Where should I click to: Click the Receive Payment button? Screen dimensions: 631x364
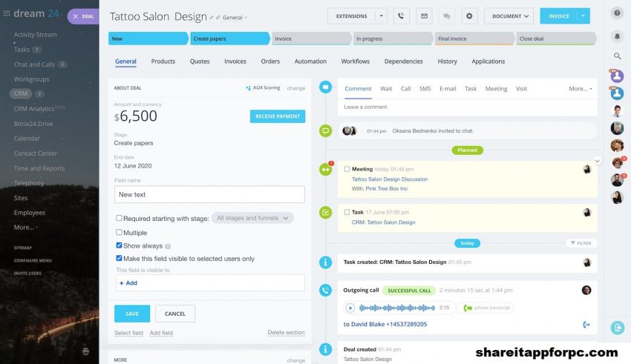[x=278, y=116]
